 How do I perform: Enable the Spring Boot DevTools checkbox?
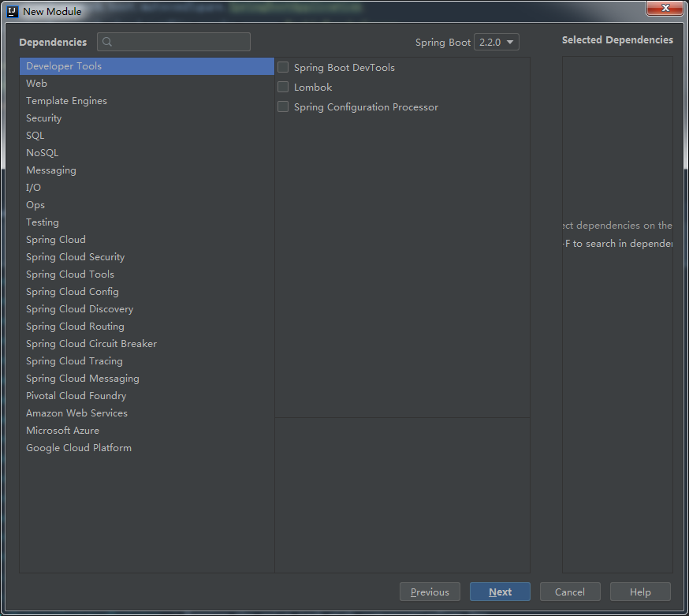(283, 67)
